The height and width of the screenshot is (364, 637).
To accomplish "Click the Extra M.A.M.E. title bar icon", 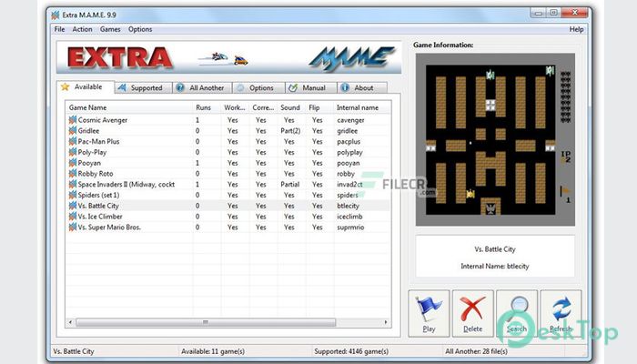I will coord(56,15).
